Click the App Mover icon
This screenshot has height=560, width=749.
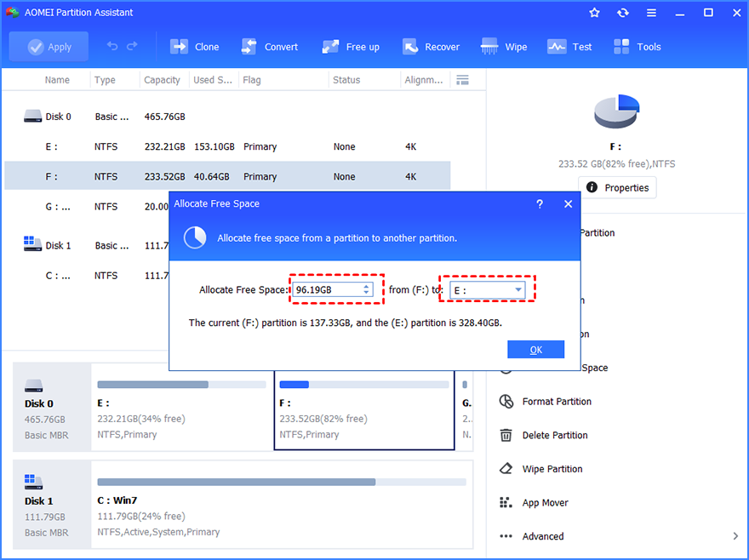pos(506,503)
